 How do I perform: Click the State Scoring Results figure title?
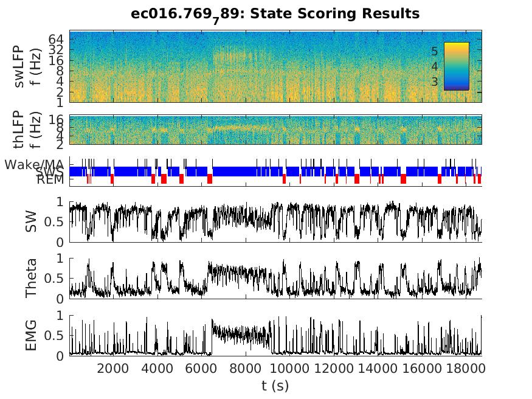(x=275, y=13)
